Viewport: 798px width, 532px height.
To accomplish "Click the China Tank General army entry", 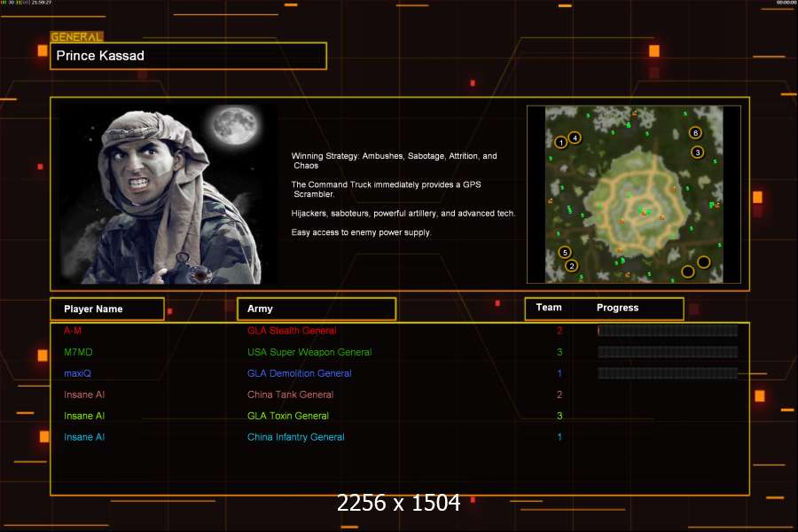I will coord(290,395).
